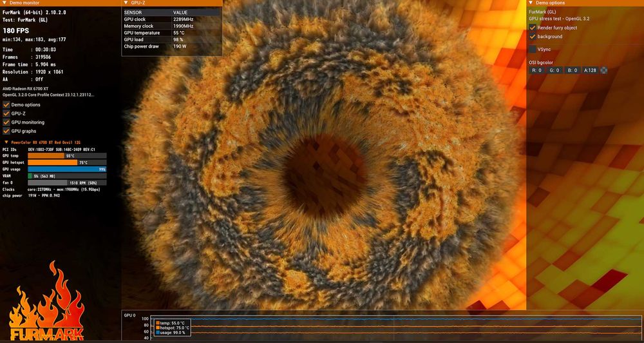Click the Time 00:30:03 line
The width and height of the screenshot is (644, 343).
coord(29,50)
